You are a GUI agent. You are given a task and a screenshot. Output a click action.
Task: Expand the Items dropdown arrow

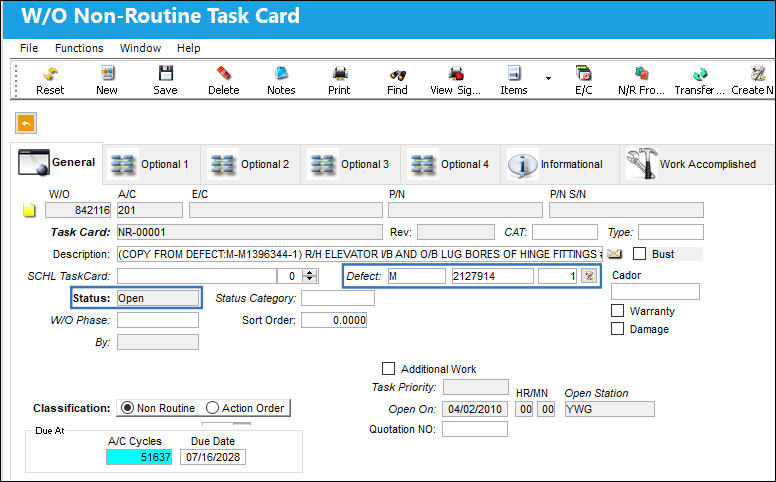coord(548,78)
